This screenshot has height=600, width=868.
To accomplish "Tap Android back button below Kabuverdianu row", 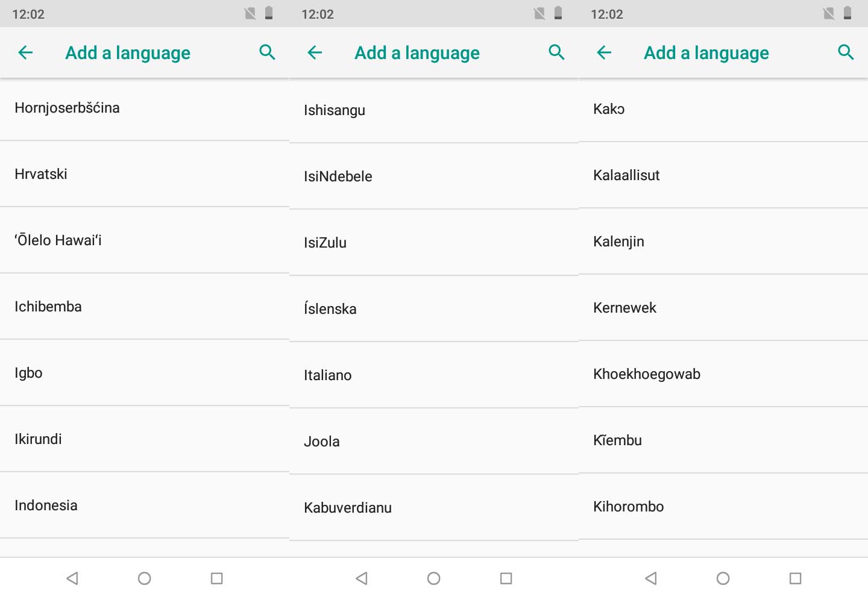I will click(x=362, y=578).
